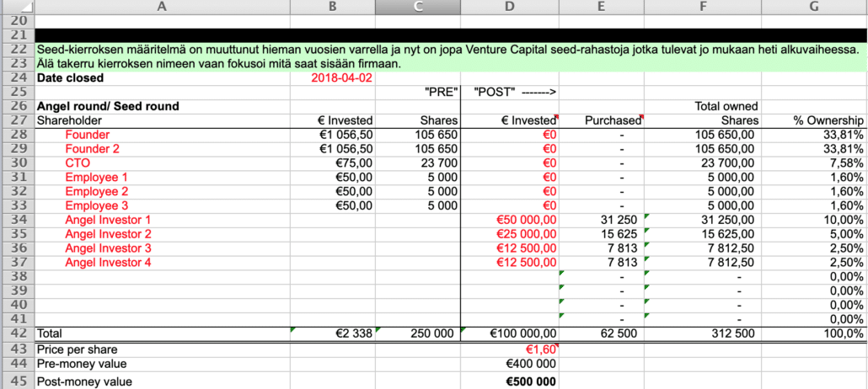
Task: Select row 24 header
Action: 17,78
